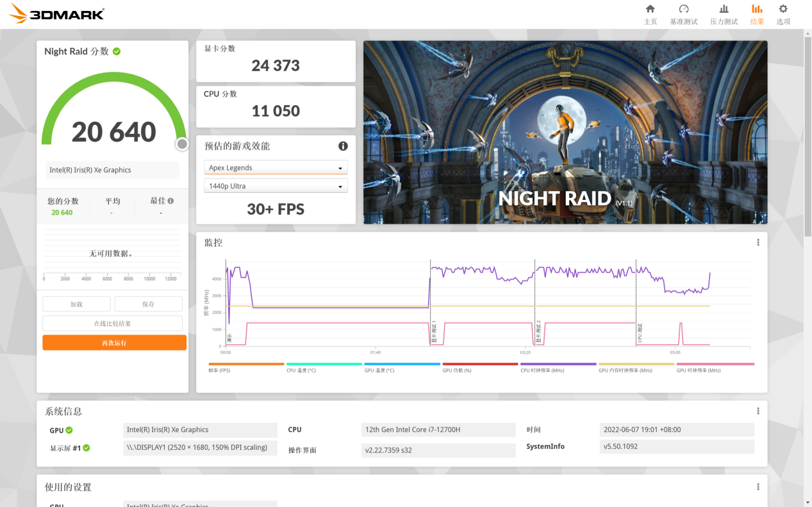Click the 保存 save button
812x507 pixels.
(x=148, y=304)
